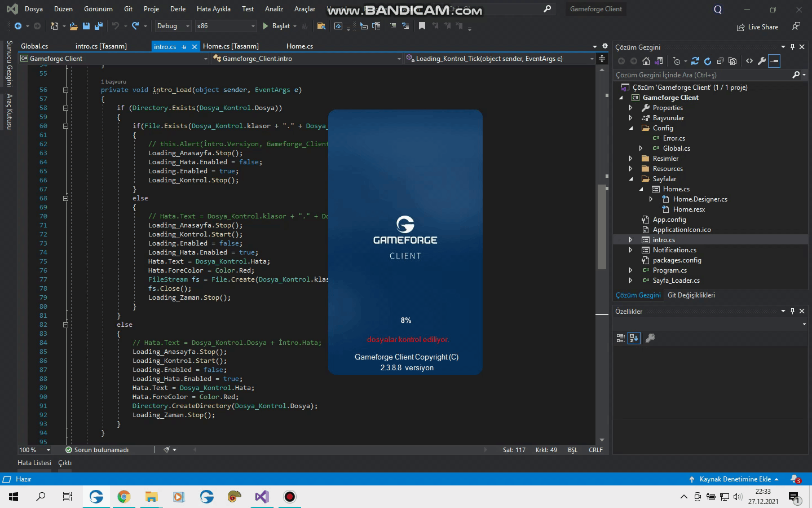The width and height of the screenshot is (812, 508).
Task: Toggle alphabetical sort in Özellikler panel
Action: (x=634, y=338)
